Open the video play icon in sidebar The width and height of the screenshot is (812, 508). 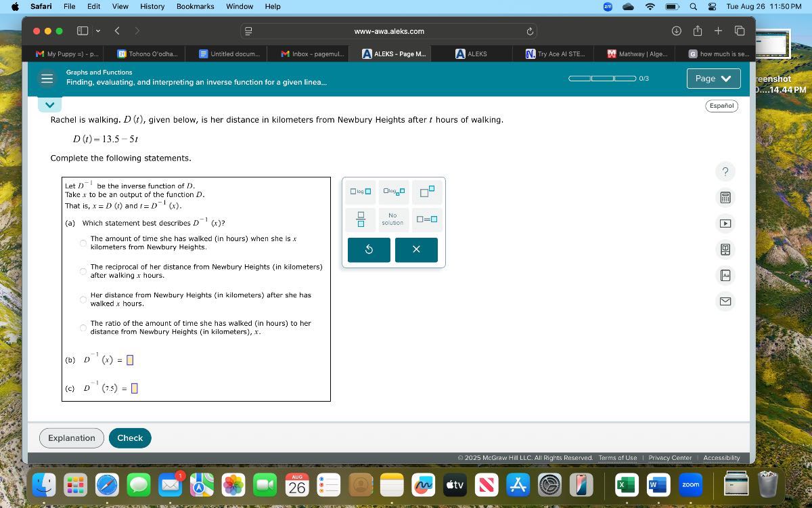point(725,224)
